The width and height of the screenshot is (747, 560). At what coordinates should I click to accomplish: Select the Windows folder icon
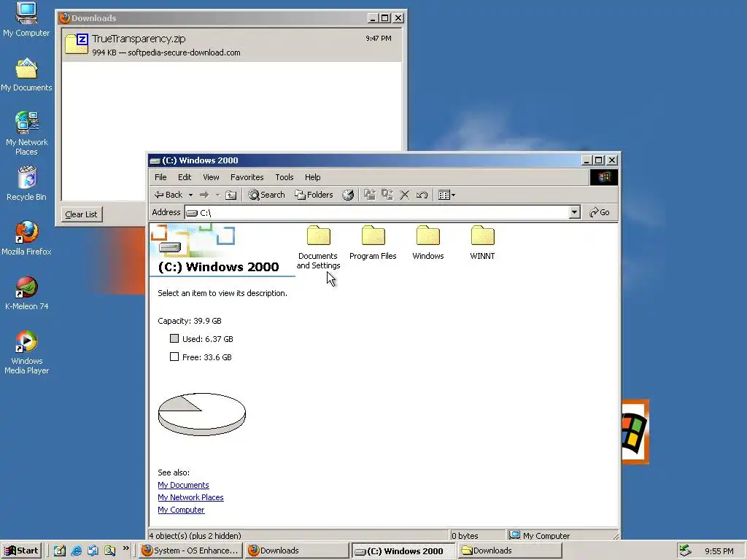point(427,236)
